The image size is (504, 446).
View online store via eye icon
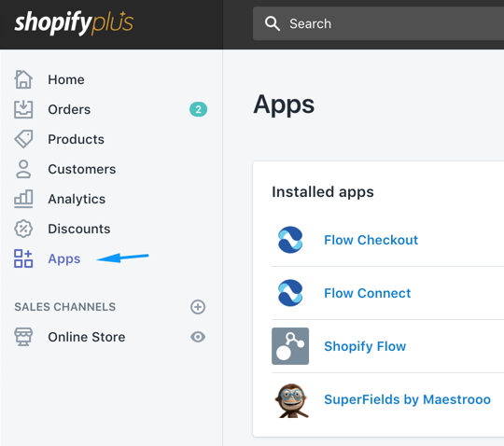(x=198, y=337)
